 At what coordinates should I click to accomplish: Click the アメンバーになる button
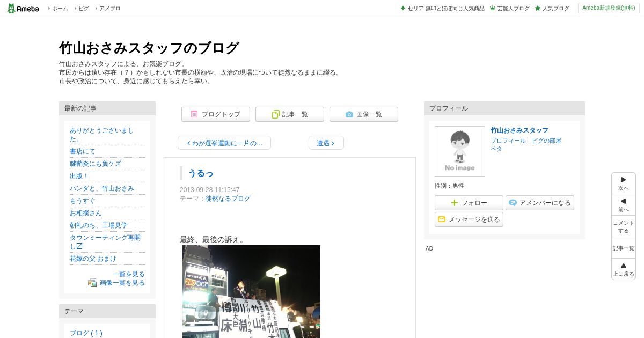(540, 203)
